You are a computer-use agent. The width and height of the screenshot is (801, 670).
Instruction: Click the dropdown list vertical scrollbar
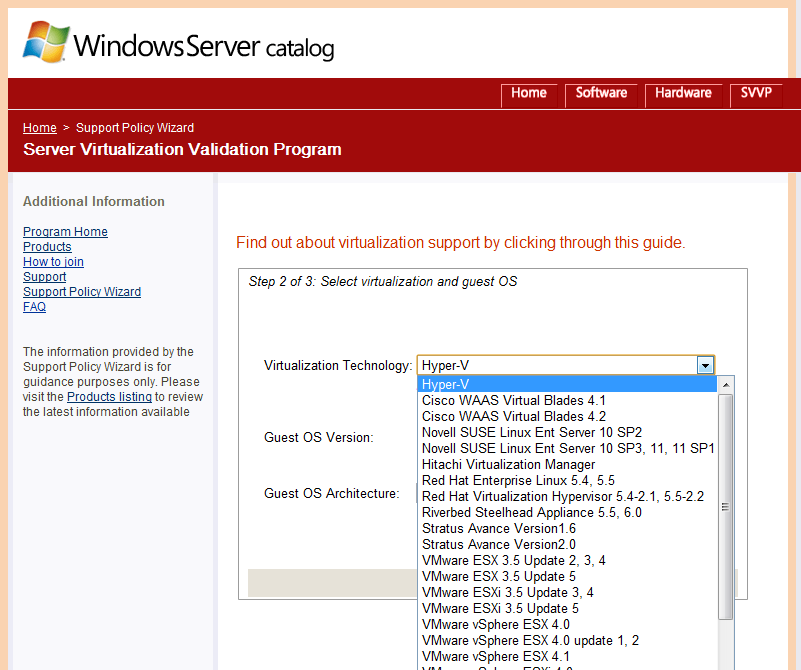tap(726, 500)
